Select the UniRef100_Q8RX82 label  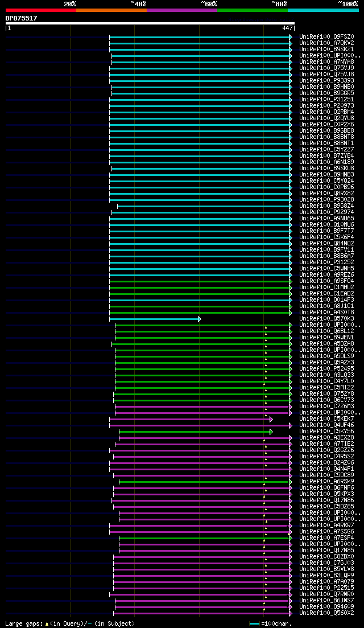pyautogui.click(x=326, y=193)
